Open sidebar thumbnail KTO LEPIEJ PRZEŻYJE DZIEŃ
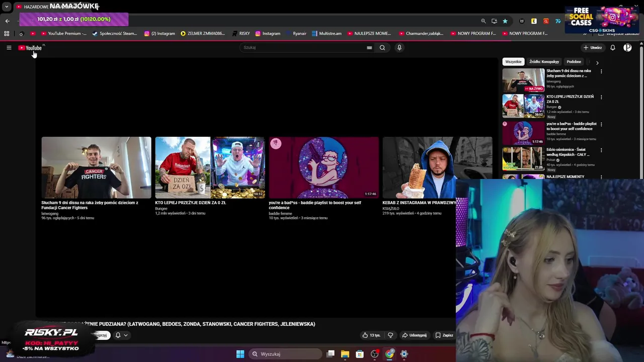Screen dimensions: 644x362 tap(523, 106)
